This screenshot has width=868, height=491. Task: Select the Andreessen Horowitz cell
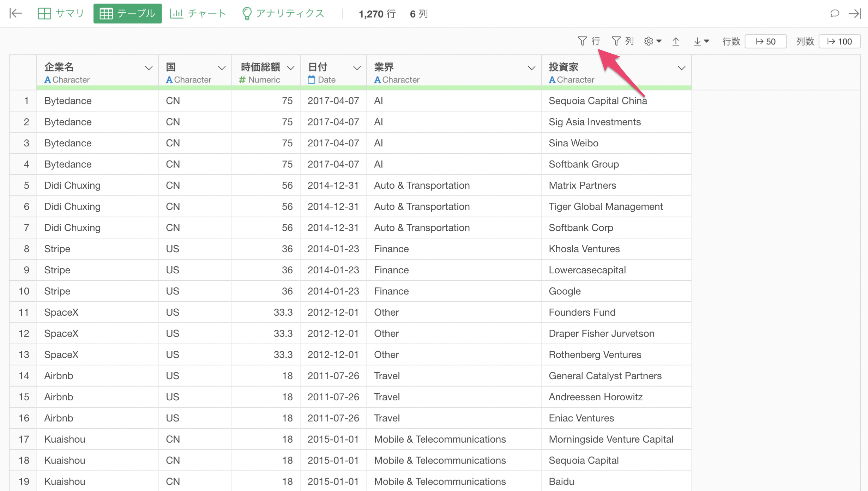tap(616, 397)
